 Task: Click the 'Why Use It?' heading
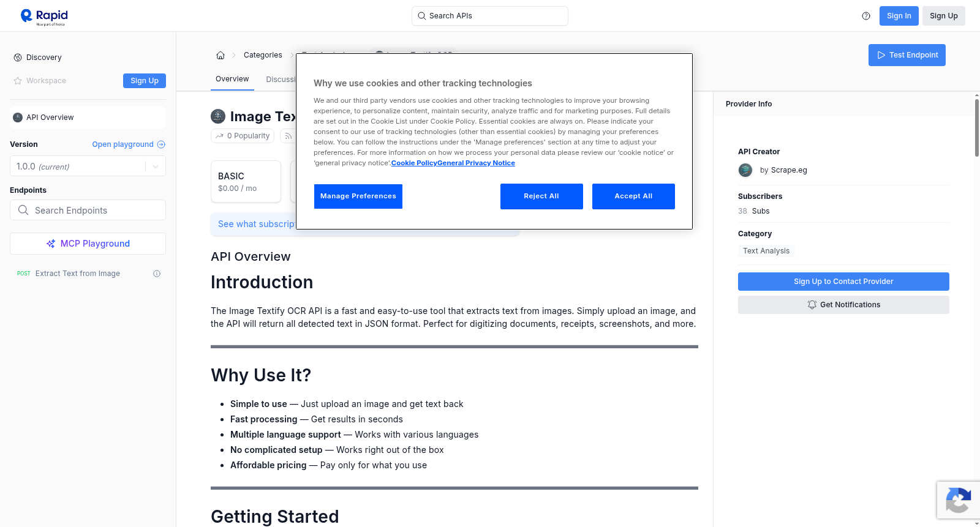point(261,375)
